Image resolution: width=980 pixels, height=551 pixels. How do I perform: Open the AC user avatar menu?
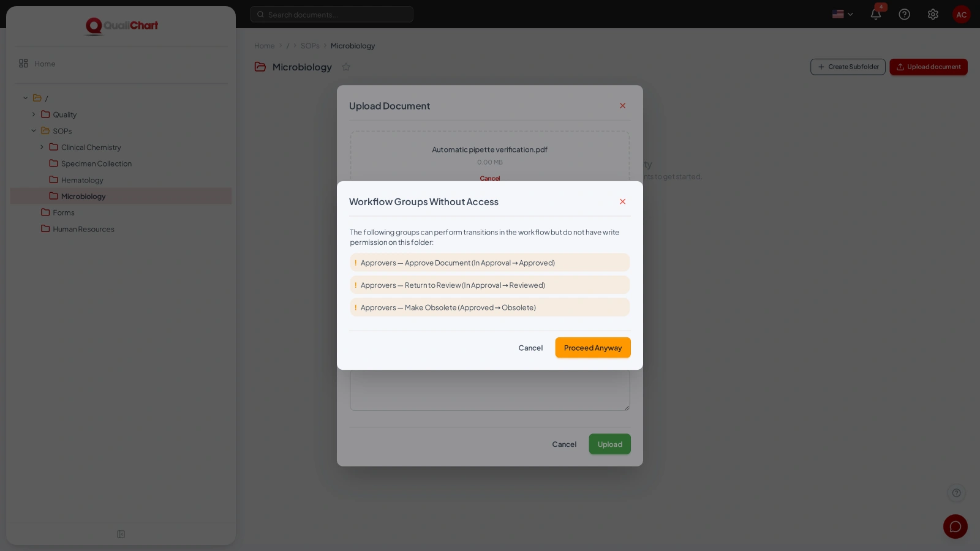coord(962,15)
